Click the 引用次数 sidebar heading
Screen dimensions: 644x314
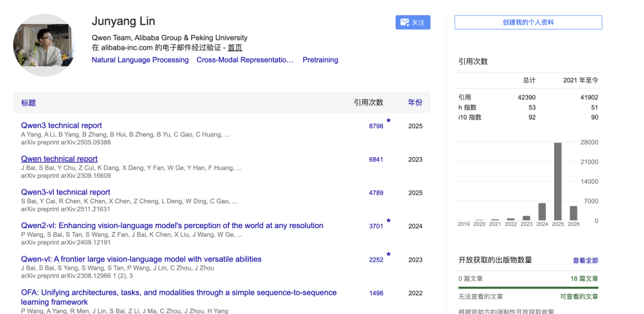click(473, 62)
